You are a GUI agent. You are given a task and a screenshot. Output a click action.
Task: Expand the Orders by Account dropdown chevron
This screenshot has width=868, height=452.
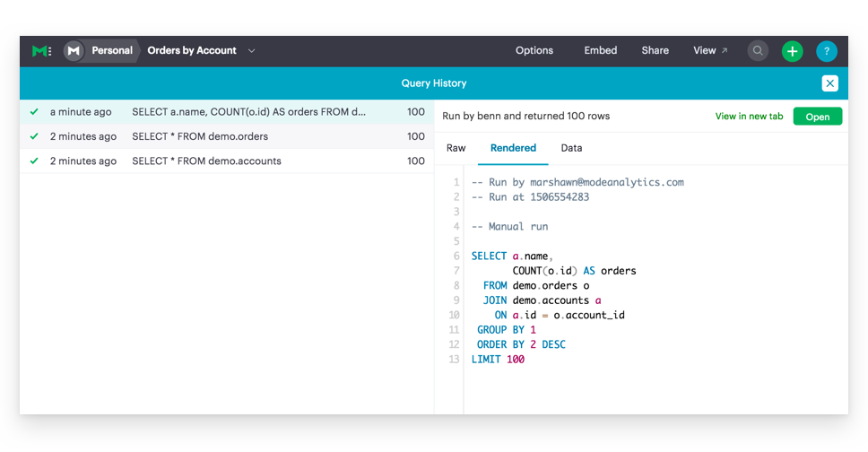point(252,51)
